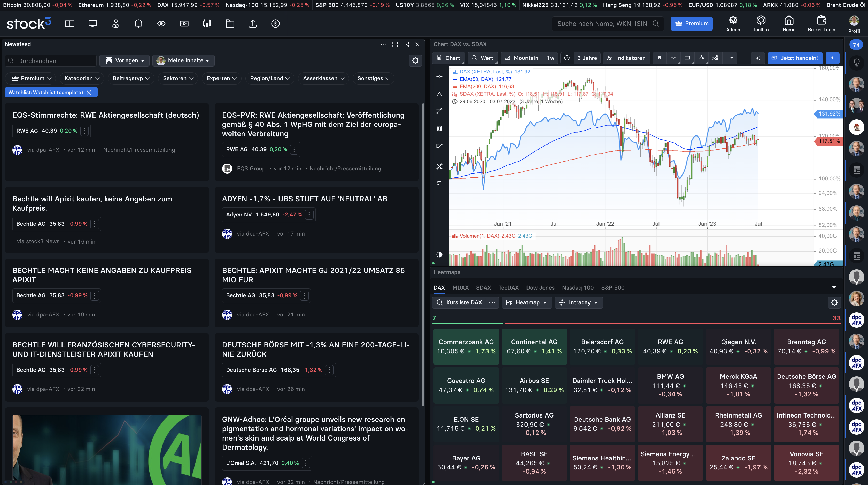Open the alarm bell icon in top navigation
The width and height of the screenshot is (868, 485).
pyautogui.click(x=138, y=24)
